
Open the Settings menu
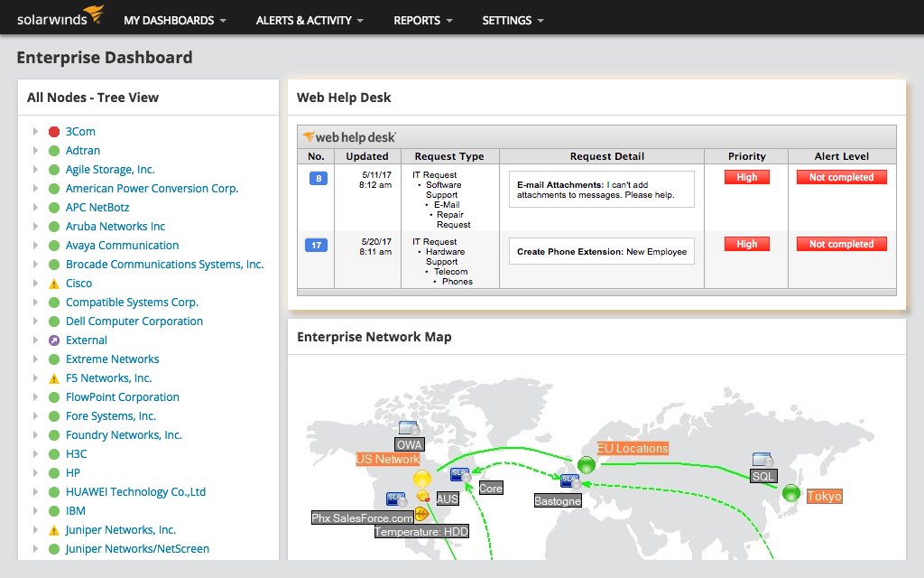pos(513,20)
